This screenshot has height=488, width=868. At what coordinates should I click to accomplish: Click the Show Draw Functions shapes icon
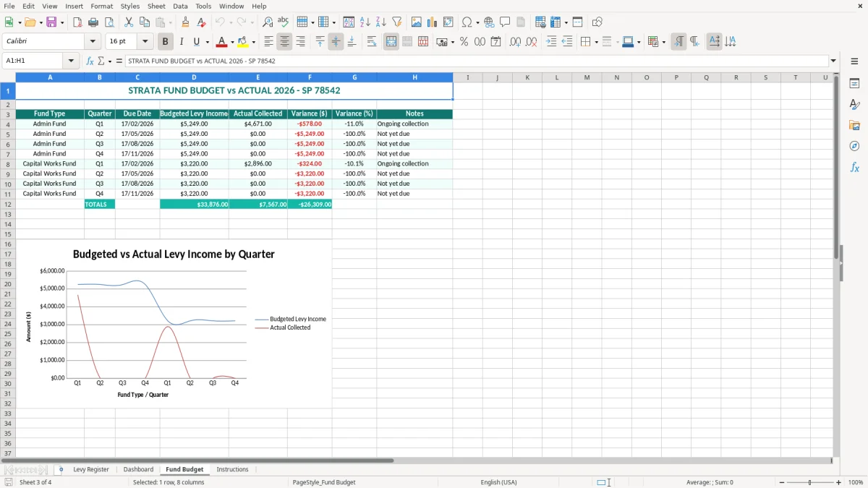click(x=597, y=22)
